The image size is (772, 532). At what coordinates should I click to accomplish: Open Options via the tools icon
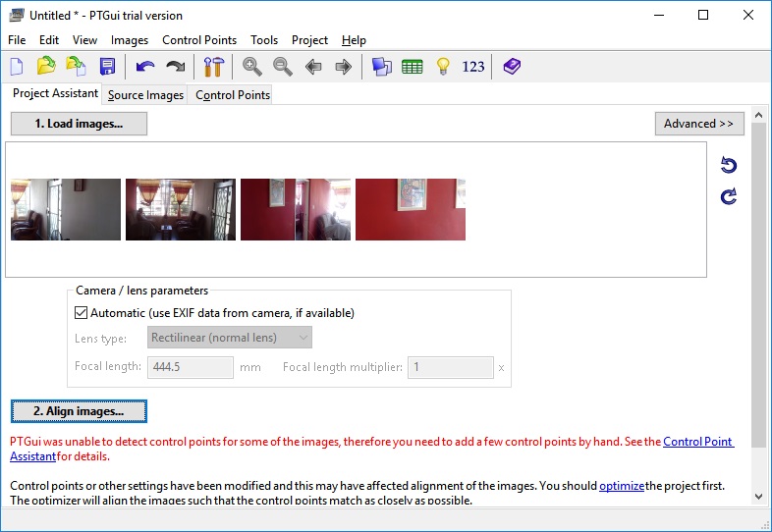214,66
